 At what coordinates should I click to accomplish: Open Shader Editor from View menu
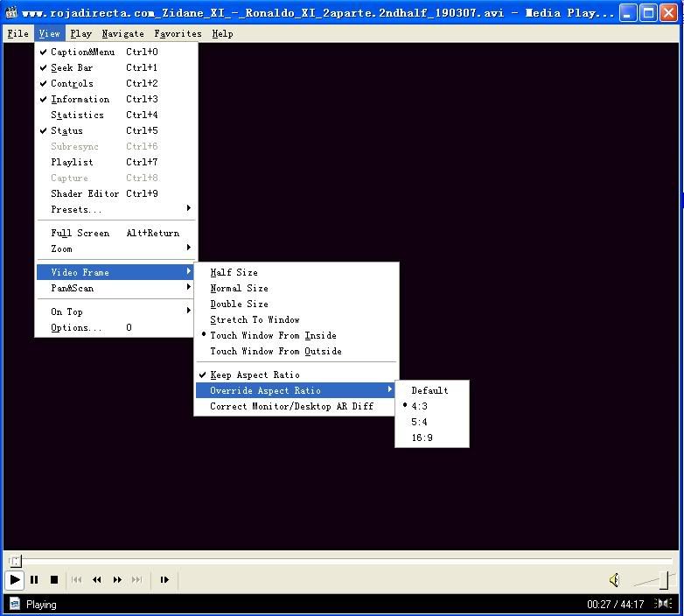[115, 193]
